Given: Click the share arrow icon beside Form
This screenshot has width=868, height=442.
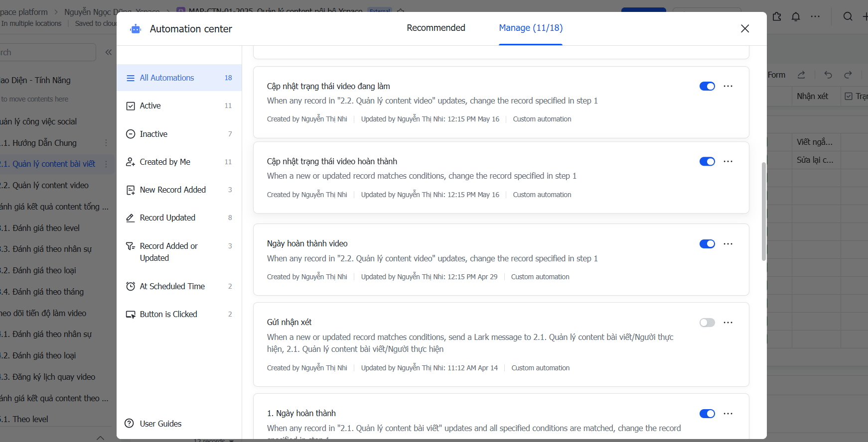Looking at the screenshot, I should click(x=801, y=75).
